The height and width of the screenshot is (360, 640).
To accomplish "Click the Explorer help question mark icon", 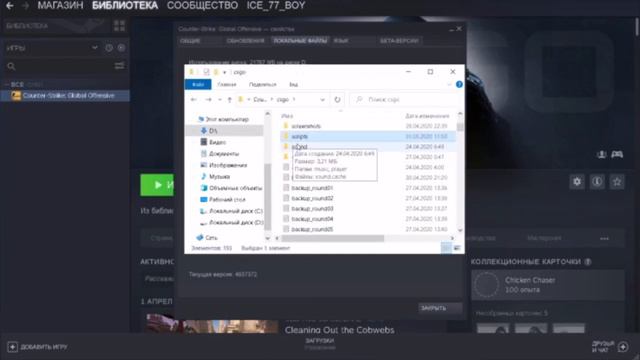I will point(459,84).
